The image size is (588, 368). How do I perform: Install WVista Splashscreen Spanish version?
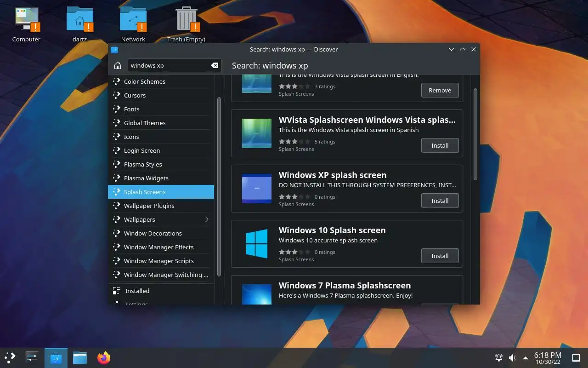pyautogui.click(x=440, y=145)
